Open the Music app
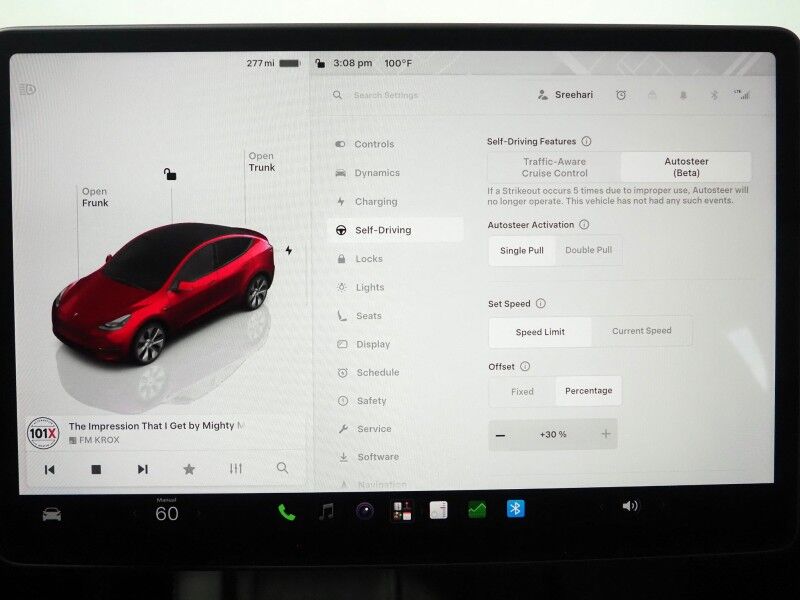The height and width of the screenshot is (600, 800). click(327, 511)
